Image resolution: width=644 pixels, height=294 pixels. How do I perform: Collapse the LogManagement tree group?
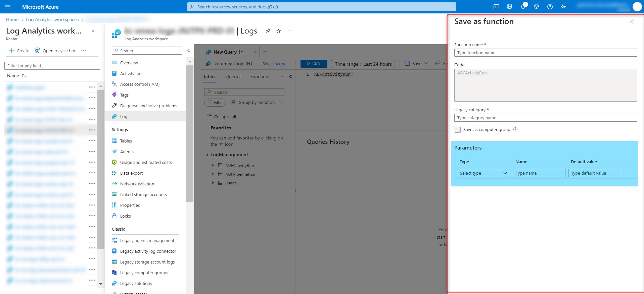coord(207,155)
